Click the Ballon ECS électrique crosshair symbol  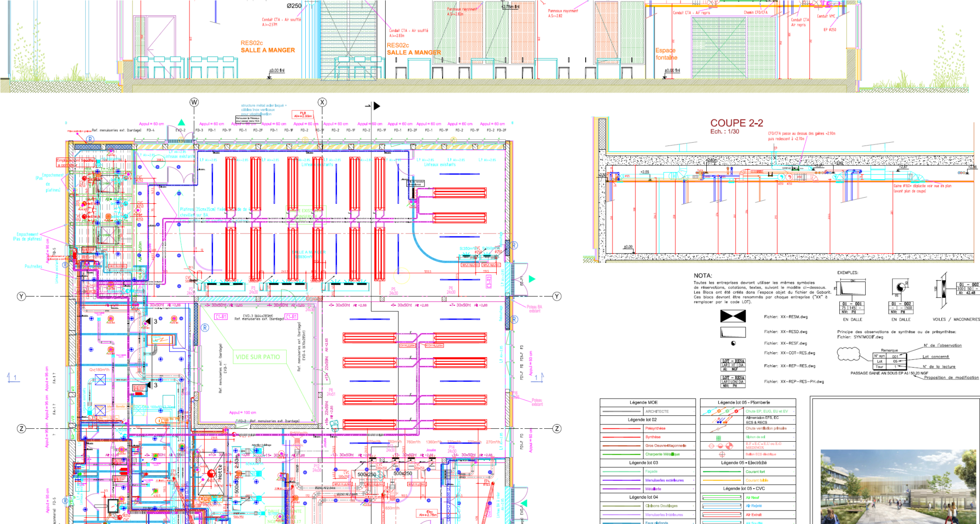point(722,454)
